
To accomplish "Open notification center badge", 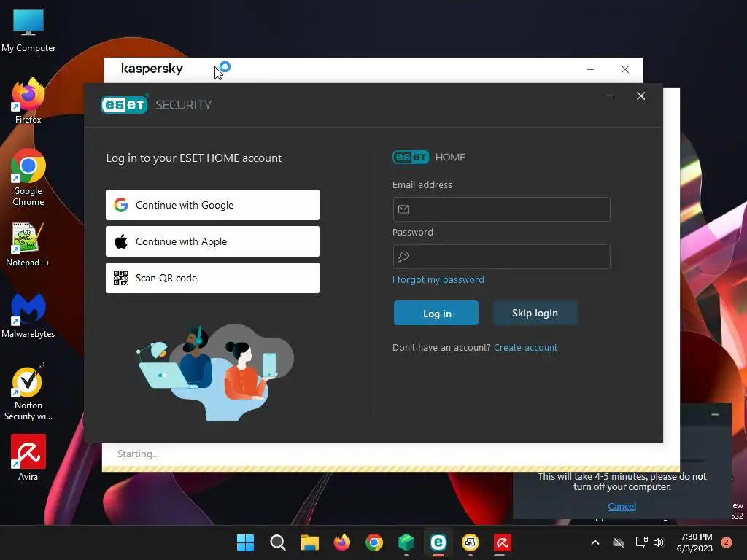I will coord(727,542).
